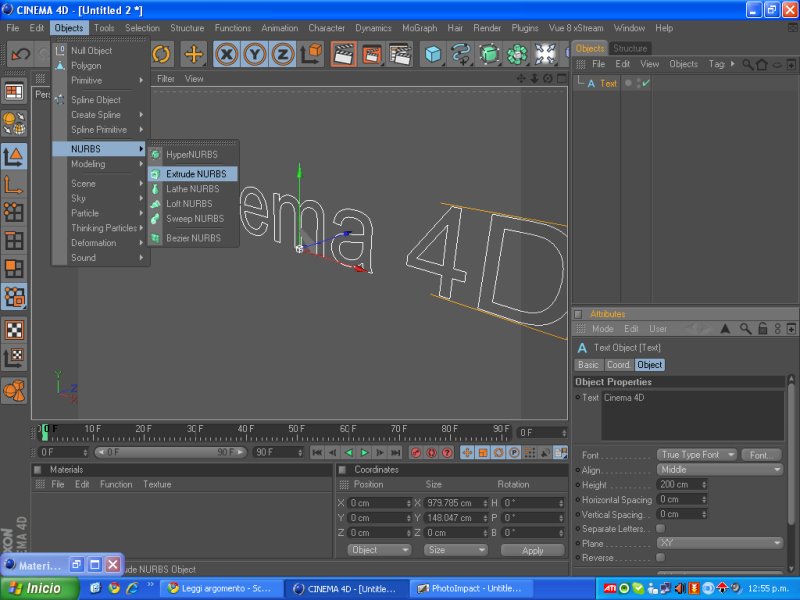Open Render Settings icon
Image resolution: width=800 pixels, height=600 pixels.
[x=400, y=54]
